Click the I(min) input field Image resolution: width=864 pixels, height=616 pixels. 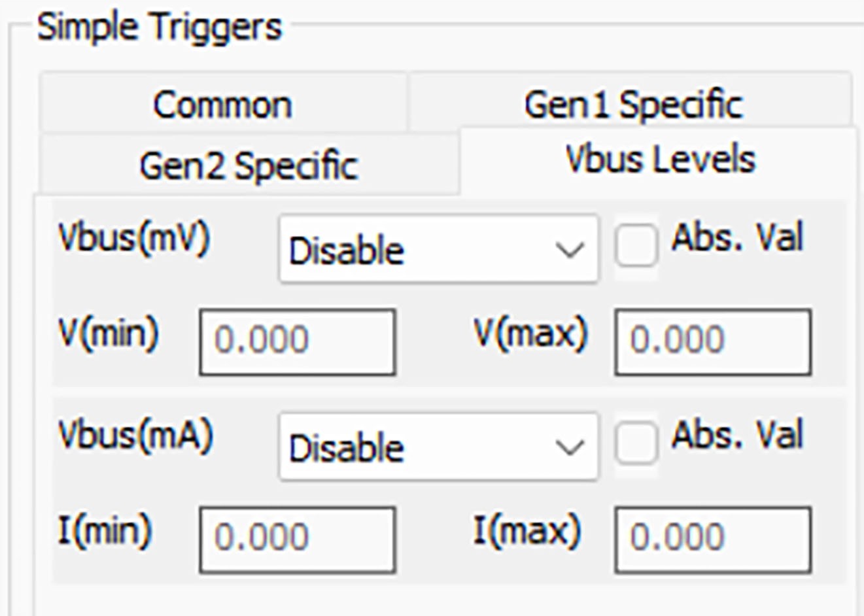click(x=297, y=539)
